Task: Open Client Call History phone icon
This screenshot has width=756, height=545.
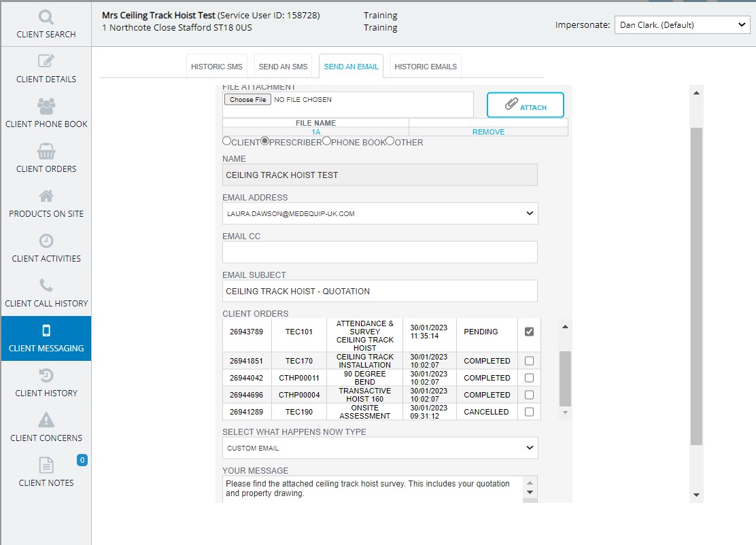Action: (46, 285)
